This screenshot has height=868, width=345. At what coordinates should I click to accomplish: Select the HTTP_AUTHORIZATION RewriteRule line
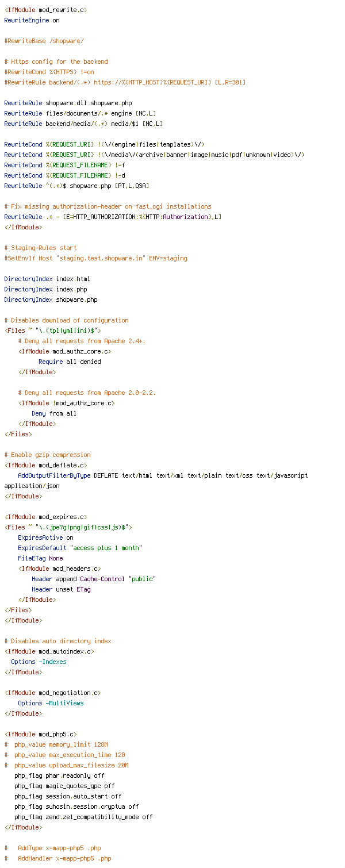[x=113, y=217]
